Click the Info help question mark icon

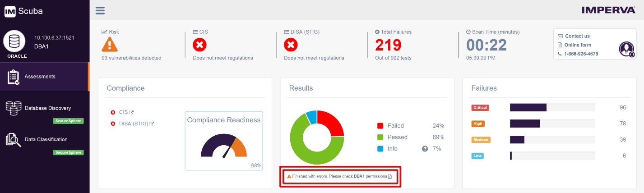[x=425, y=148]
